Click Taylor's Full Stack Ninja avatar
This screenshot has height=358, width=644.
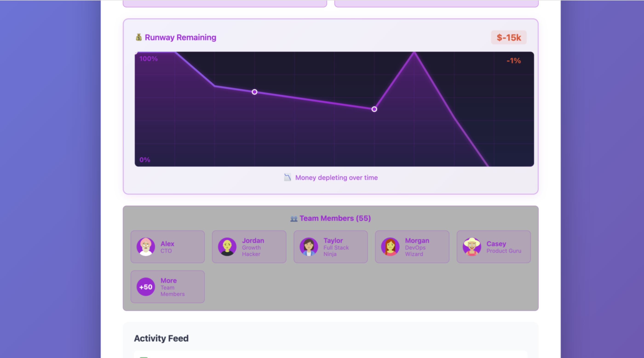click(309, 247)
